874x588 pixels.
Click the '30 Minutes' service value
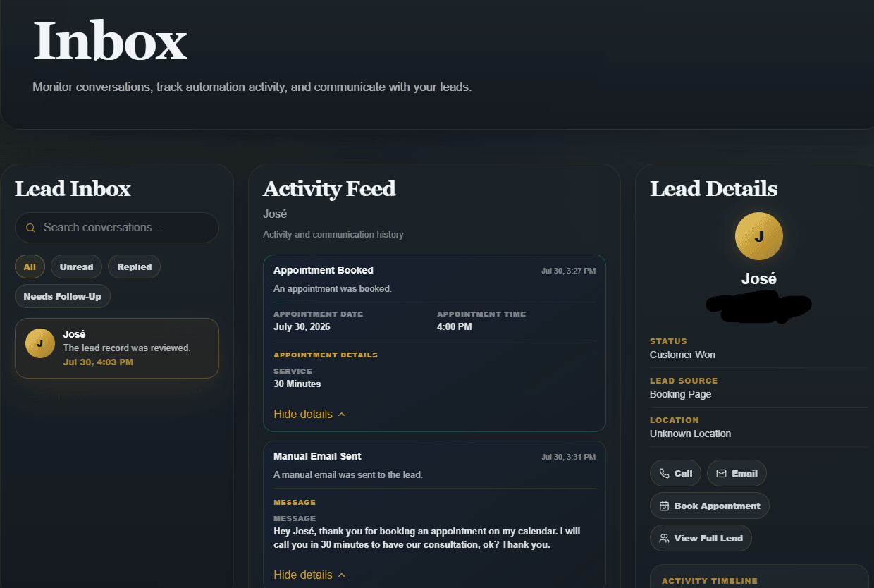click(x=297, y=384)
